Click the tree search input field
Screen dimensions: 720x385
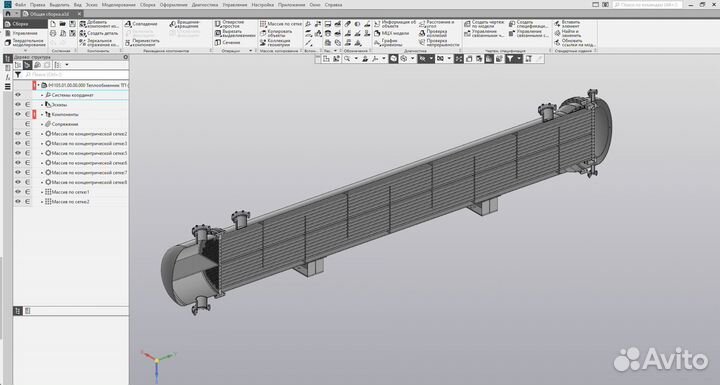76,74
